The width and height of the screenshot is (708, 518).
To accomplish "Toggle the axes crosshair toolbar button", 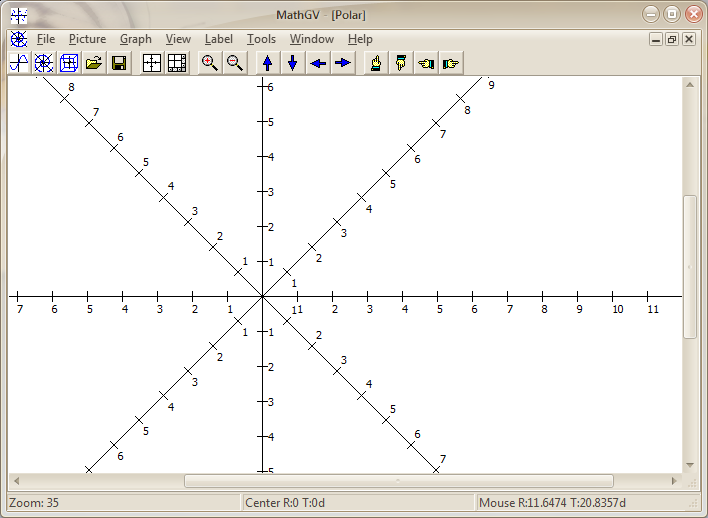I will tap(152, 63).
